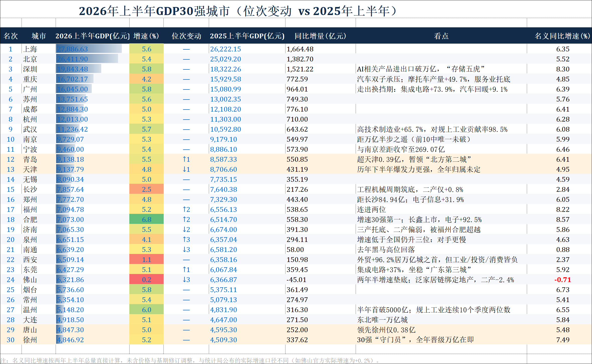The image size is (592, 364).
Task: Click the 名次 column header
Action: (11, 36)
